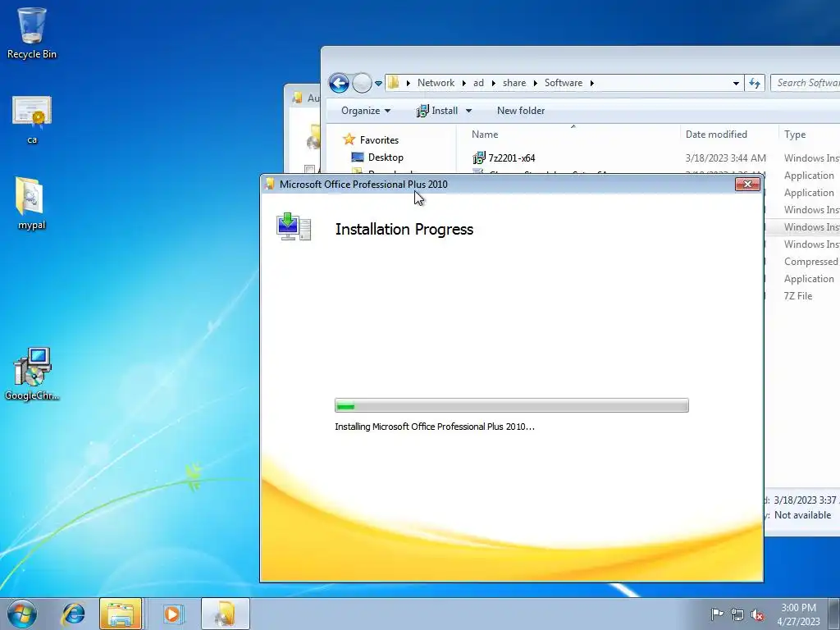Expand arrow after 'share' in breadcrumb
This screenshot has height=630, width=840.
coord(535,83)
